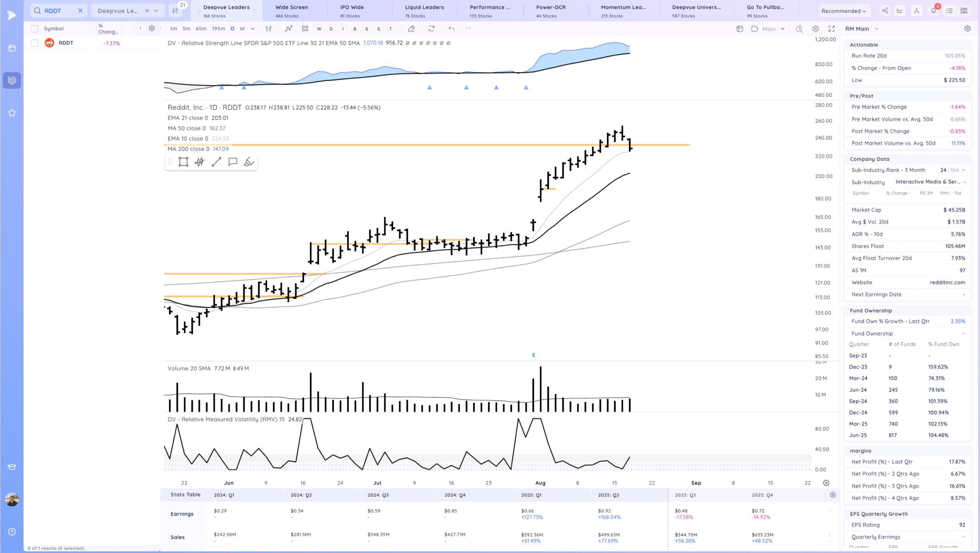This screenshot has height=553, width=980.
Task: Open RM Main panel settings gear
Action: (x=967, y=29)
